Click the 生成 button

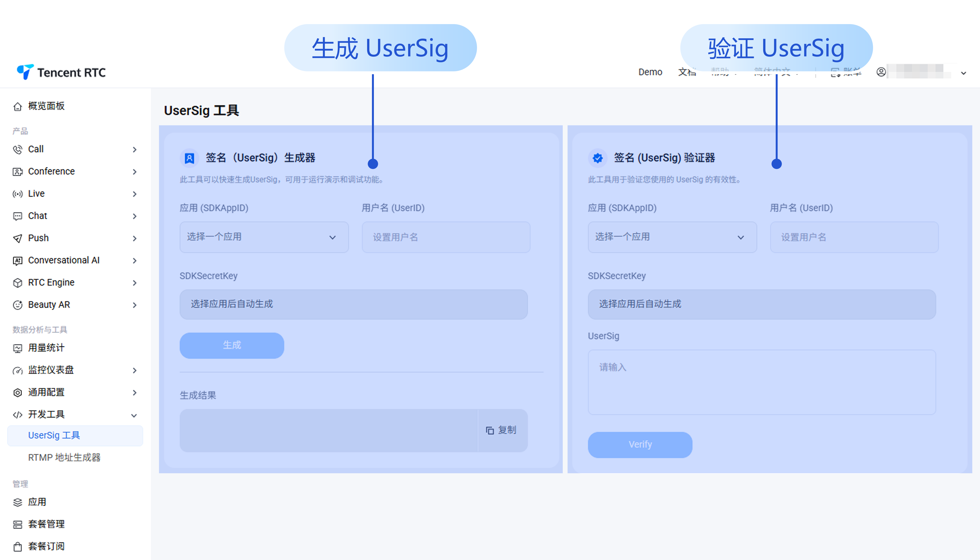(232, 345)
